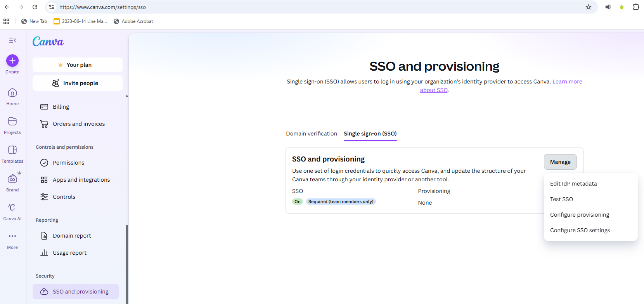Select Configure provisioning menu item
Viewport: 644px width, 304px height.
pos(591,215)
